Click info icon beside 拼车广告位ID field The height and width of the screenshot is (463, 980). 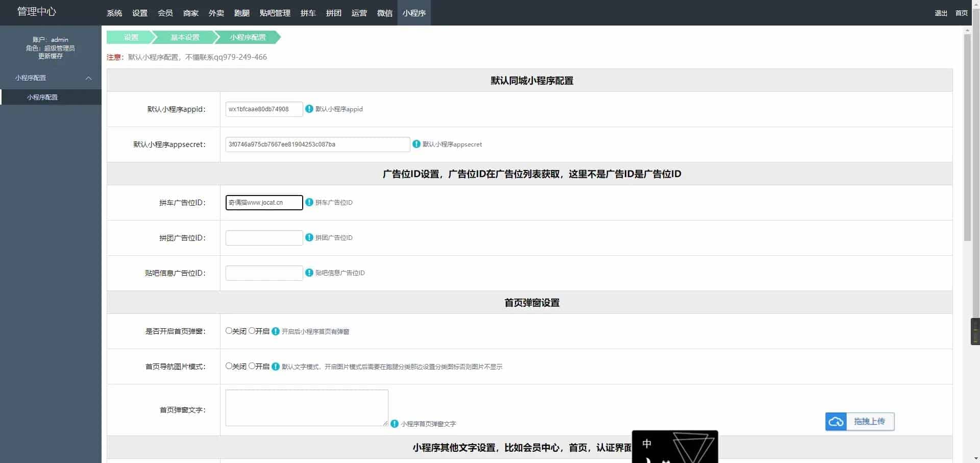click(309, 202)
